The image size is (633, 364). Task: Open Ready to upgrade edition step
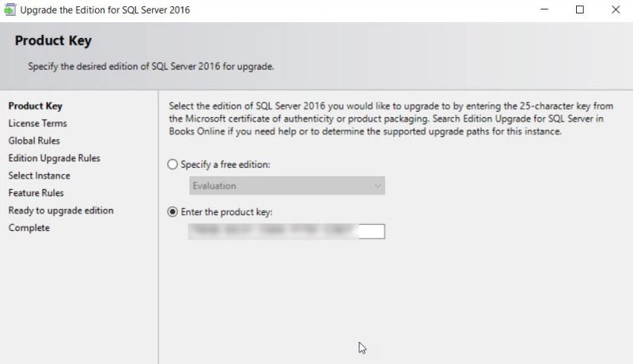(x=61, y=210)
